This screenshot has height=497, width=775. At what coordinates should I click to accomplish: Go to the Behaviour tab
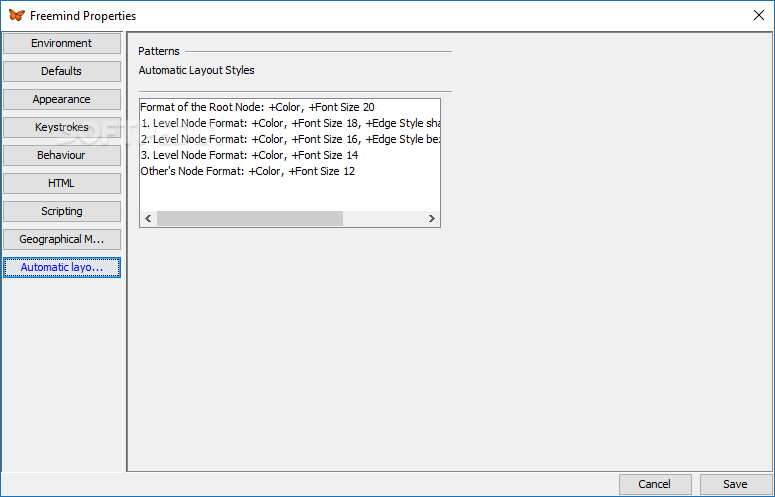pyautogui.click(x=62, y=155)
